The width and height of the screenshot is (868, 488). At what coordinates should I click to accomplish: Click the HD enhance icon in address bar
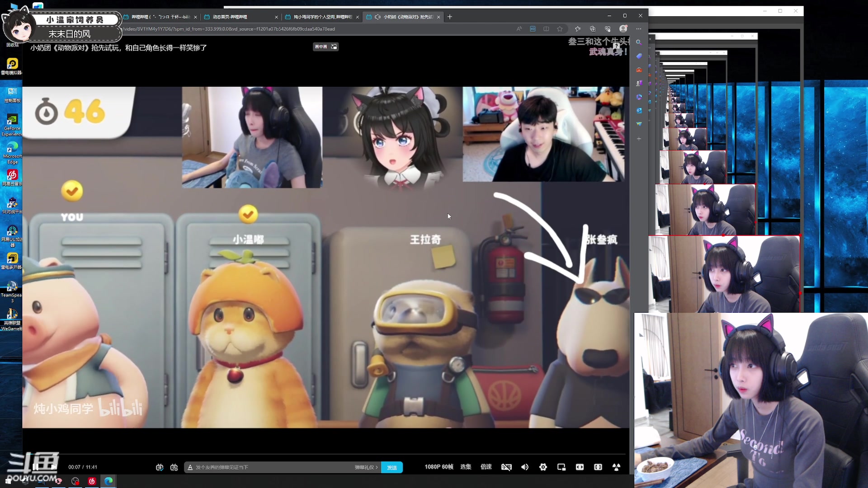[x=533, y=29]
